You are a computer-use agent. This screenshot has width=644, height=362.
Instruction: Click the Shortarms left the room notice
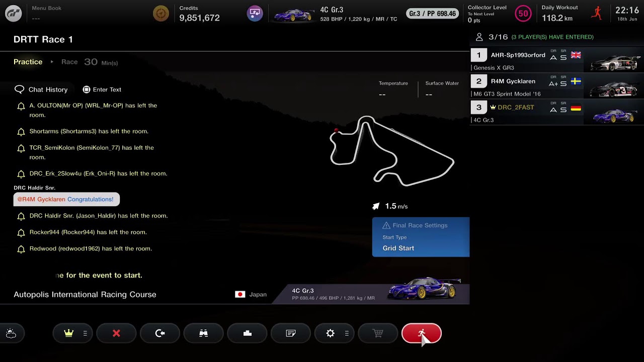coord(89,131)
